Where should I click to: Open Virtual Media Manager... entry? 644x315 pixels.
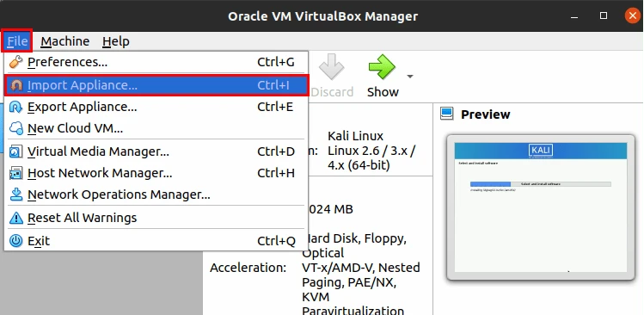156,151
